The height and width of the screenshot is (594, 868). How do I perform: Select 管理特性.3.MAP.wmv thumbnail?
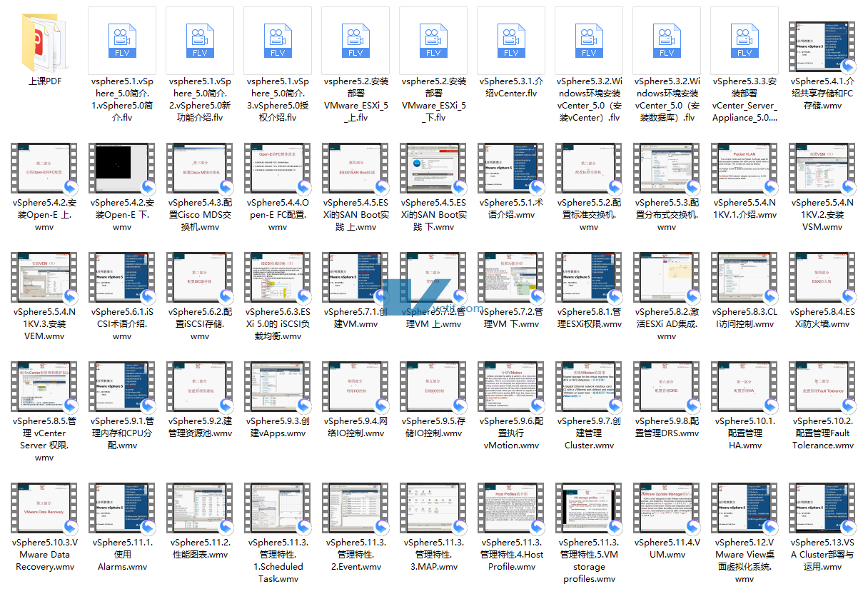[x=433, y=508]
